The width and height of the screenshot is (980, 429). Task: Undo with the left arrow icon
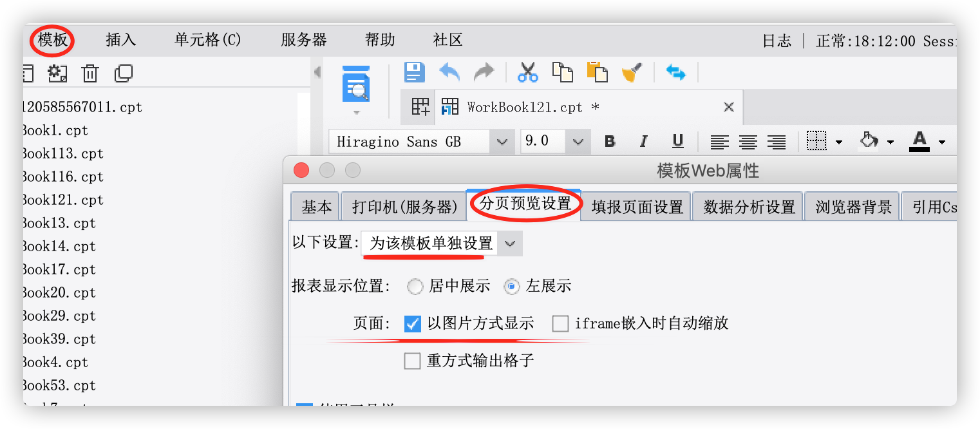[450, 72]
